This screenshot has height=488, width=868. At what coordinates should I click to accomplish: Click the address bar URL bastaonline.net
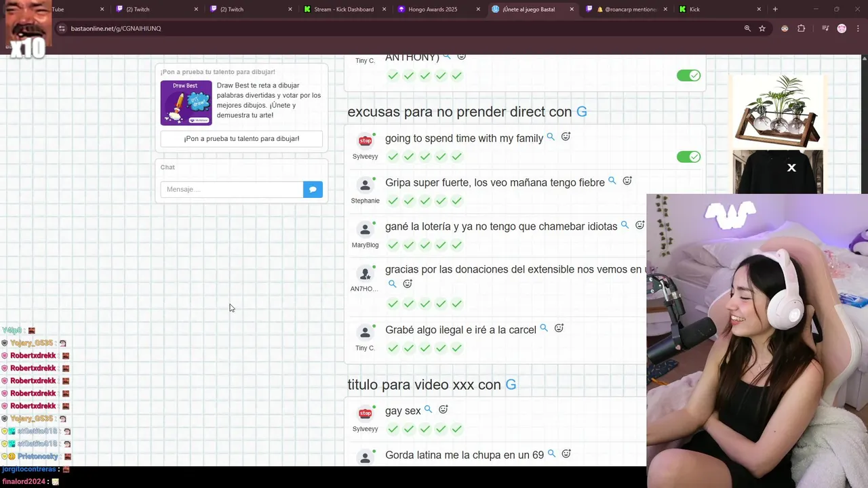[116, 28]
